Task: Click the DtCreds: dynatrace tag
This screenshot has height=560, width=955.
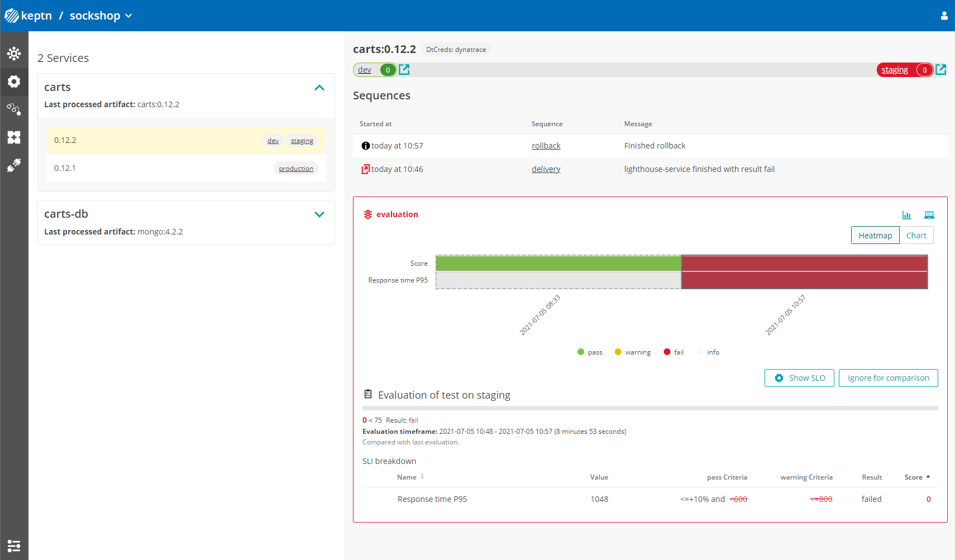Action: tap(456, 50)
